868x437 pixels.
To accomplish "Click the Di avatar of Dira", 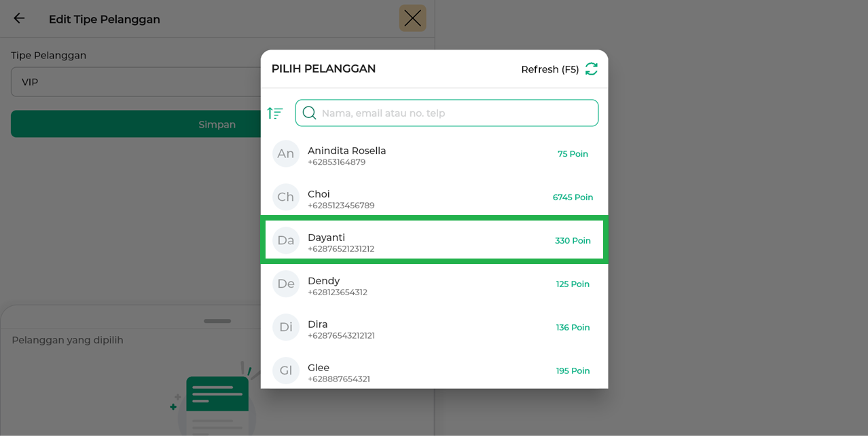I will coord(286,328).
